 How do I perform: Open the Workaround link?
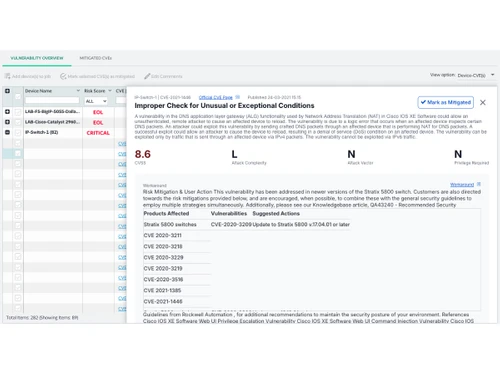[x=462, y=184]
